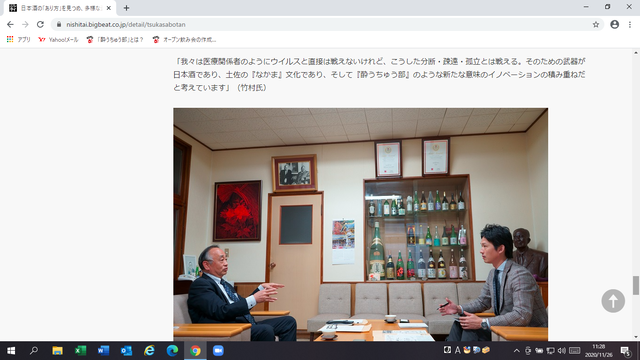Open the アプリ apps bookmark
This screenshot has height=360, width=640.
point(19,40)
